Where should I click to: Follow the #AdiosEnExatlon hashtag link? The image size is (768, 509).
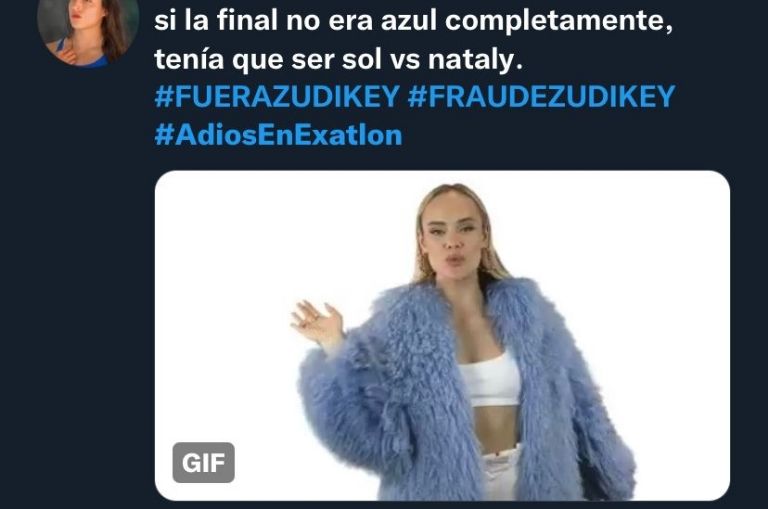278,135
